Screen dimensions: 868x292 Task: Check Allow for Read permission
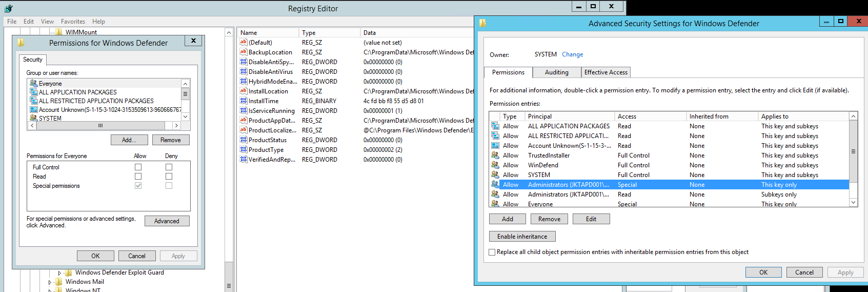[x=138, y=177]
